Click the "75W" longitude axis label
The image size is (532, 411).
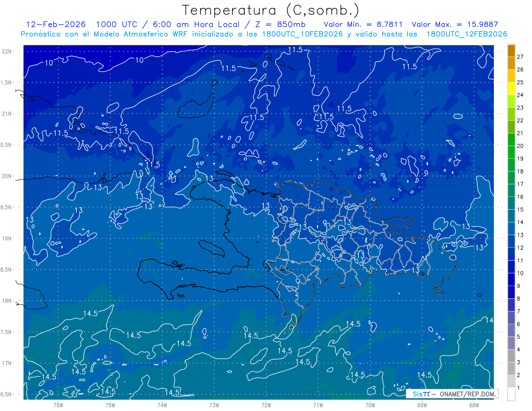pos(110,405)
